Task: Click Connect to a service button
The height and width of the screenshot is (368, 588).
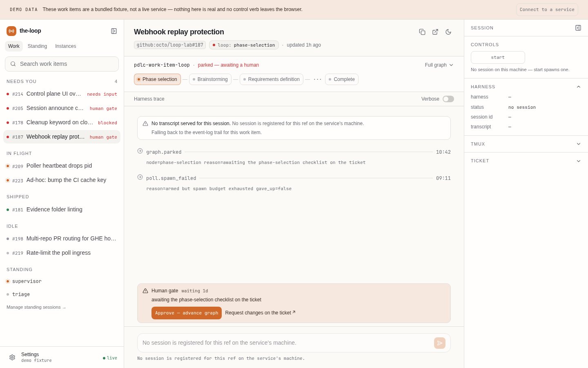Action: coord(547,9)
